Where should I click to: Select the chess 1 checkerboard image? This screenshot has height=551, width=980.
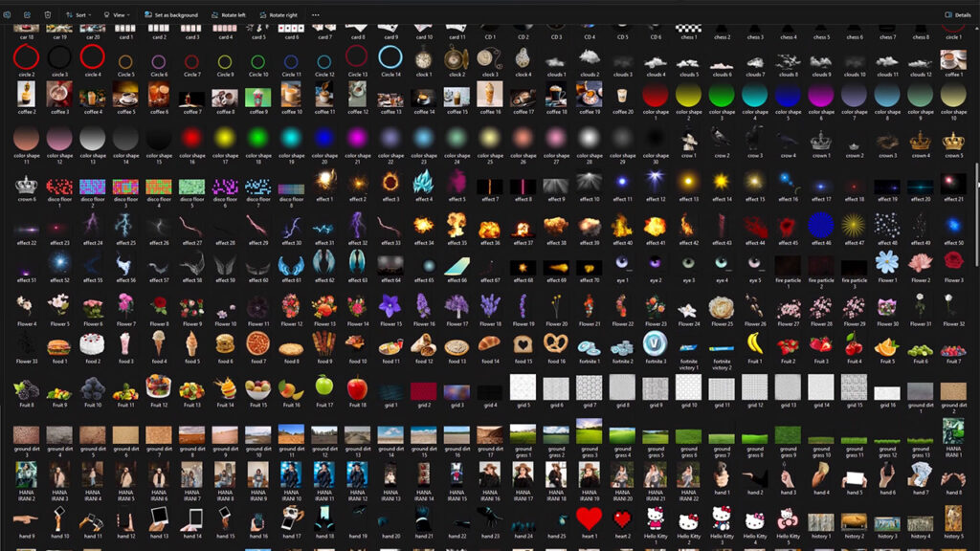(x=689, y=21)
